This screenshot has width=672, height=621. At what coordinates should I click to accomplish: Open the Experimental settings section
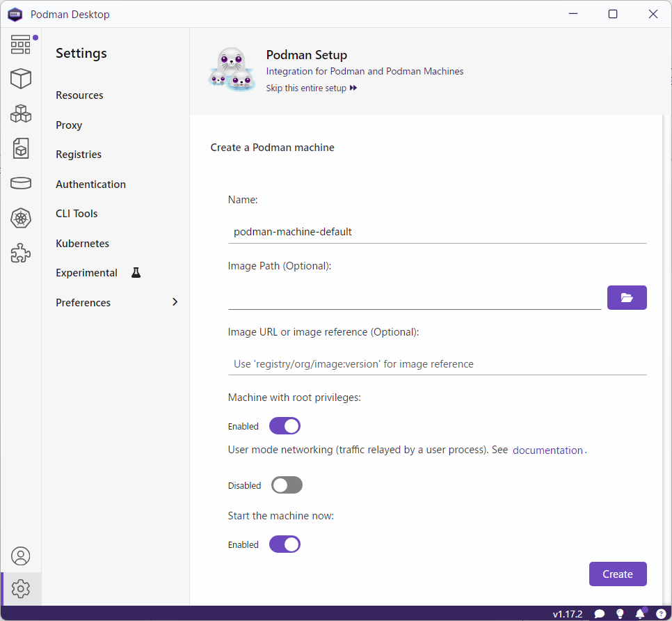[87, 273]
